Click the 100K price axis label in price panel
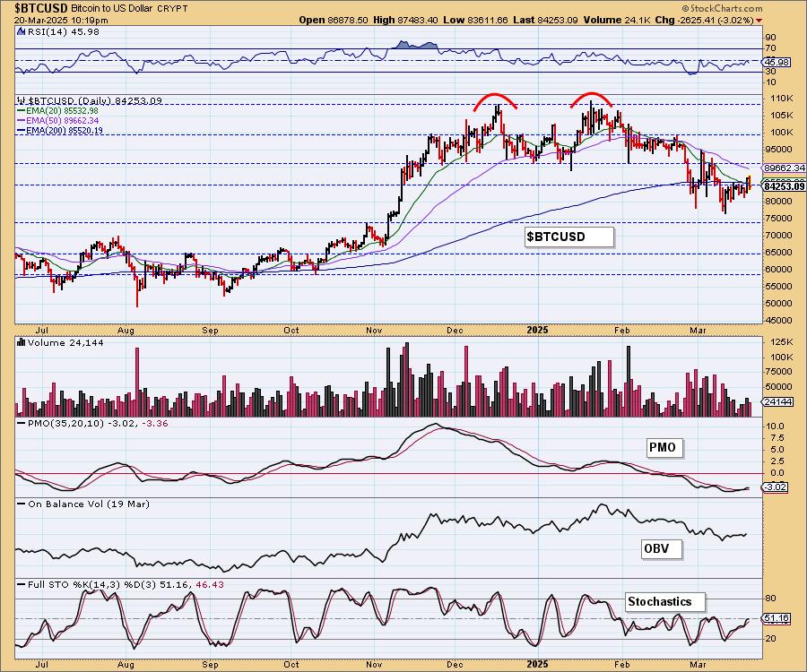 (781, 132)
